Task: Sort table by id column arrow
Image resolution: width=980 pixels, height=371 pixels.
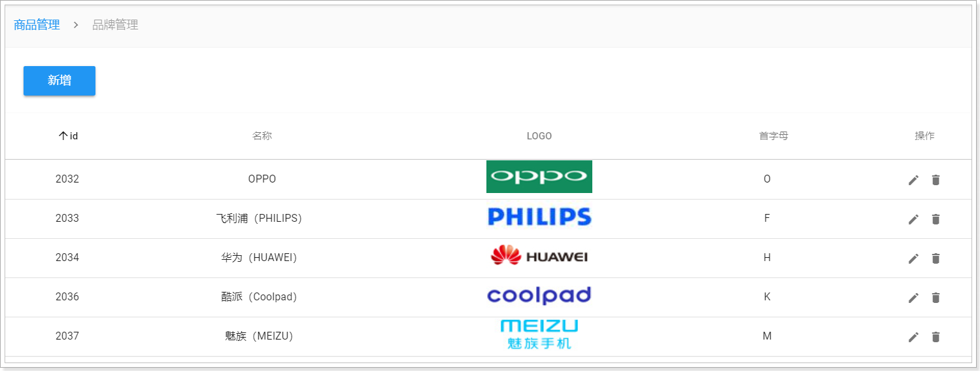Action: tap(63, 136)
